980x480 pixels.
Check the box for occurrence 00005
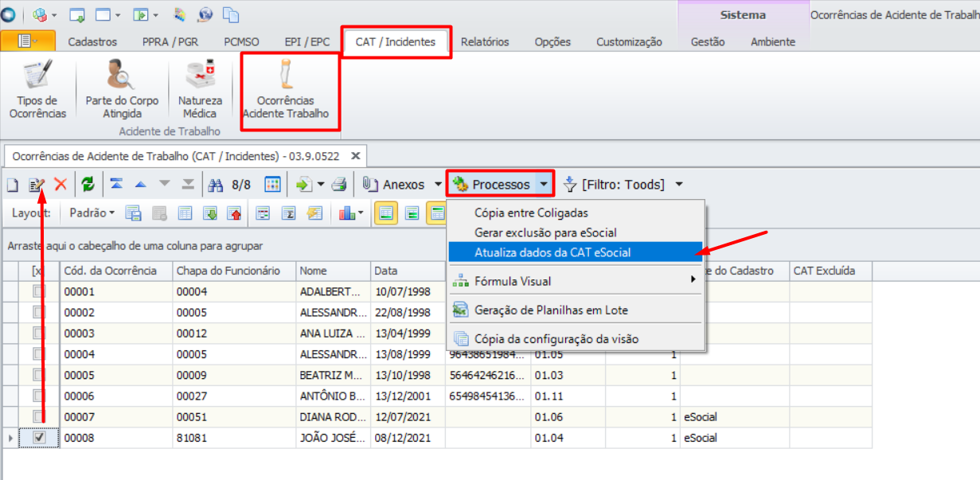[39, 375]
